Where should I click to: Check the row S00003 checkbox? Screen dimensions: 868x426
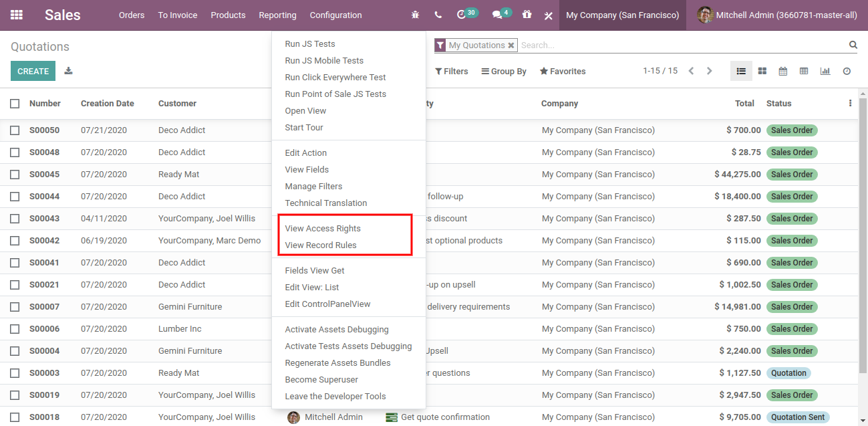click(x=15, y=373)
